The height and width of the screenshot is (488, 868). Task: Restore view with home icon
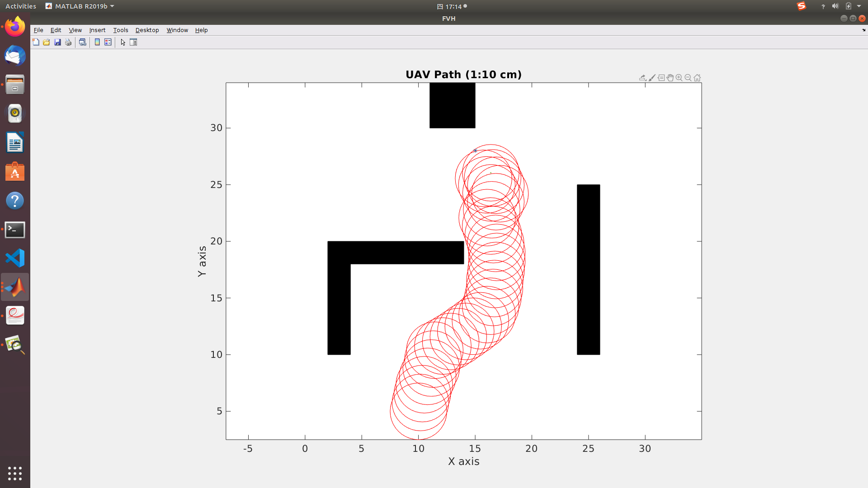pyautogui.click(x=697, y=78)
